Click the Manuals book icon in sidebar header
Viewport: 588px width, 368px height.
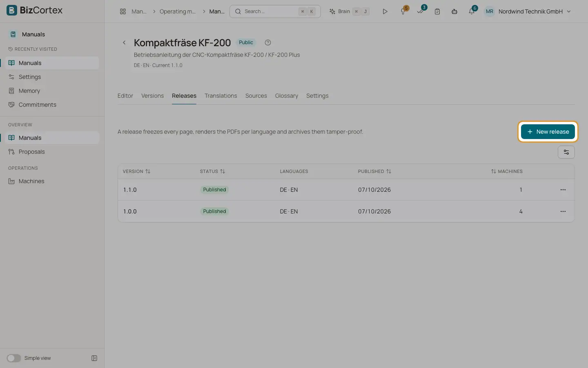coord(13,34)
